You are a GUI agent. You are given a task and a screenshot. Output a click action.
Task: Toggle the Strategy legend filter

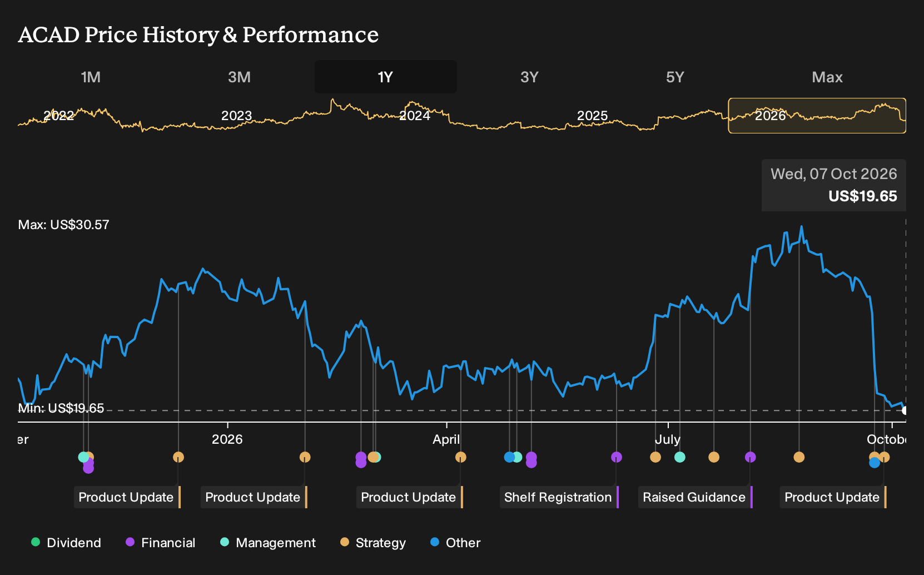click(373, 543)
